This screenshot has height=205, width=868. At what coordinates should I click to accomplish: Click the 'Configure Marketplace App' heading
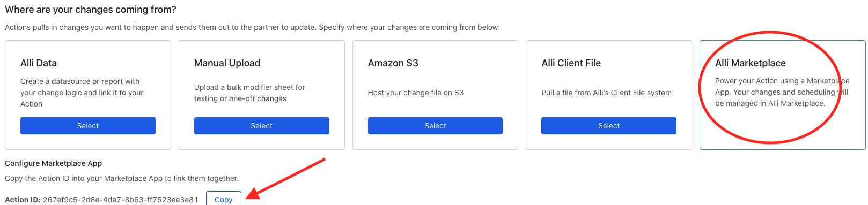(x=54, y=163)
